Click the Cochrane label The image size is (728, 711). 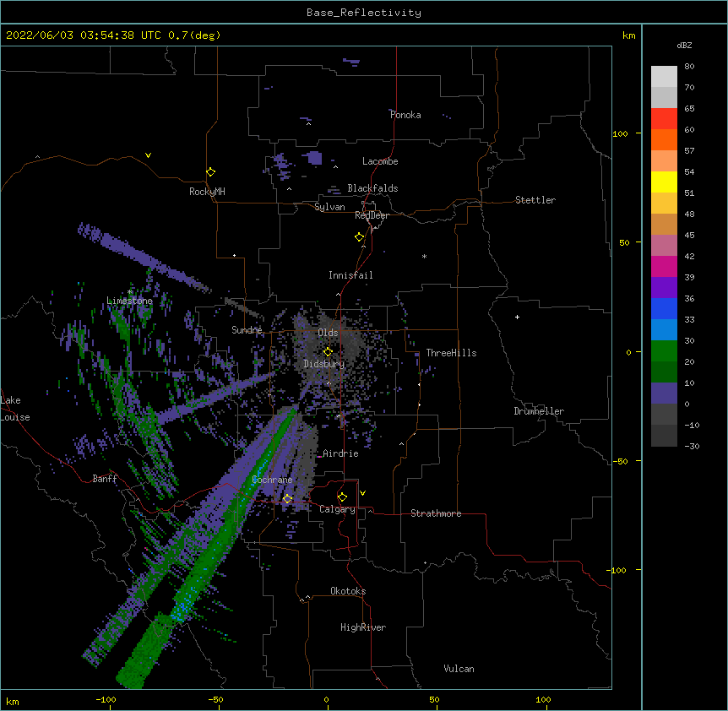272,480
